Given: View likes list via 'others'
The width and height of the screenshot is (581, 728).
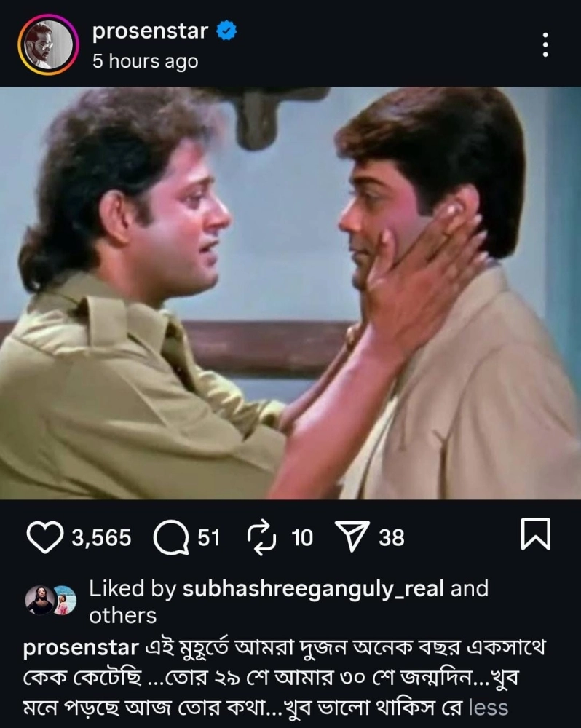Looking at the screenshot, I should click(x=122, y=616).
